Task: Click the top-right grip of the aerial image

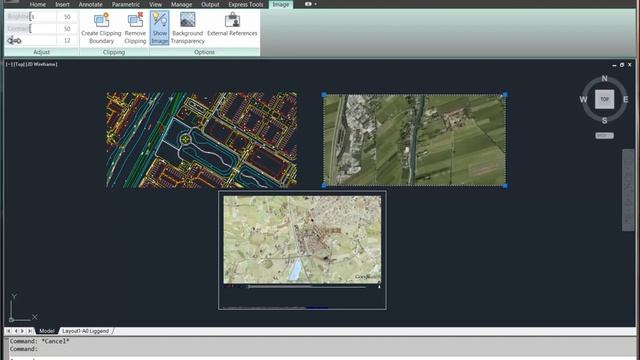Action: [x=505, y=94]
